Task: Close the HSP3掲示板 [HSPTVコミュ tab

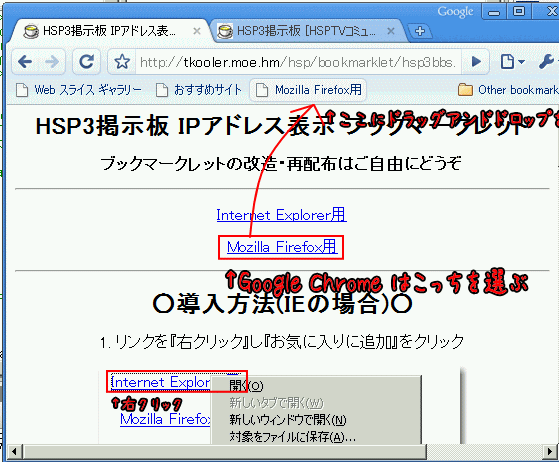Action: point(391,31)
